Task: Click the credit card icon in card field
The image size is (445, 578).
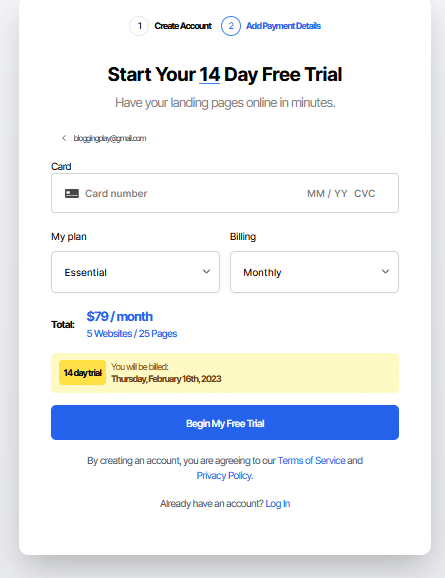Action: [72, 194]
